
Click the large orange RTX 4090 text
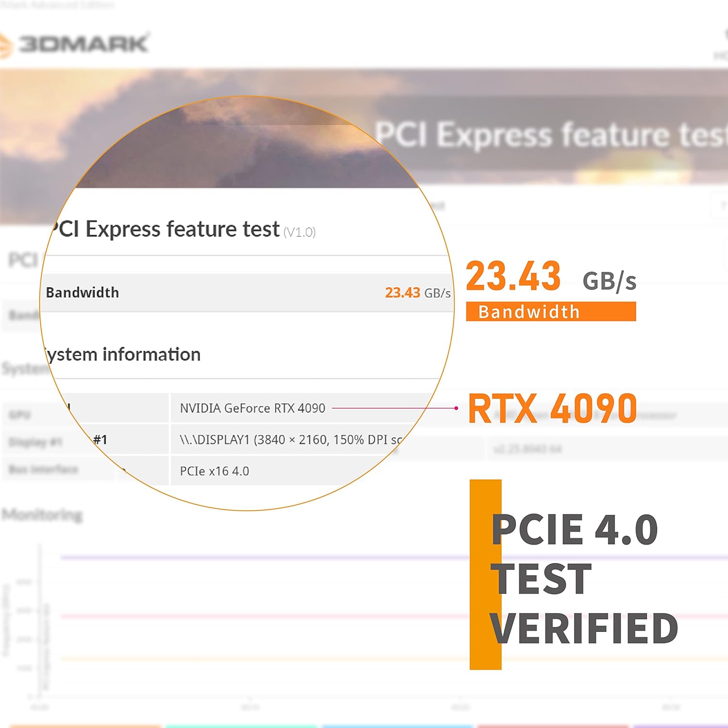[552, 409]
